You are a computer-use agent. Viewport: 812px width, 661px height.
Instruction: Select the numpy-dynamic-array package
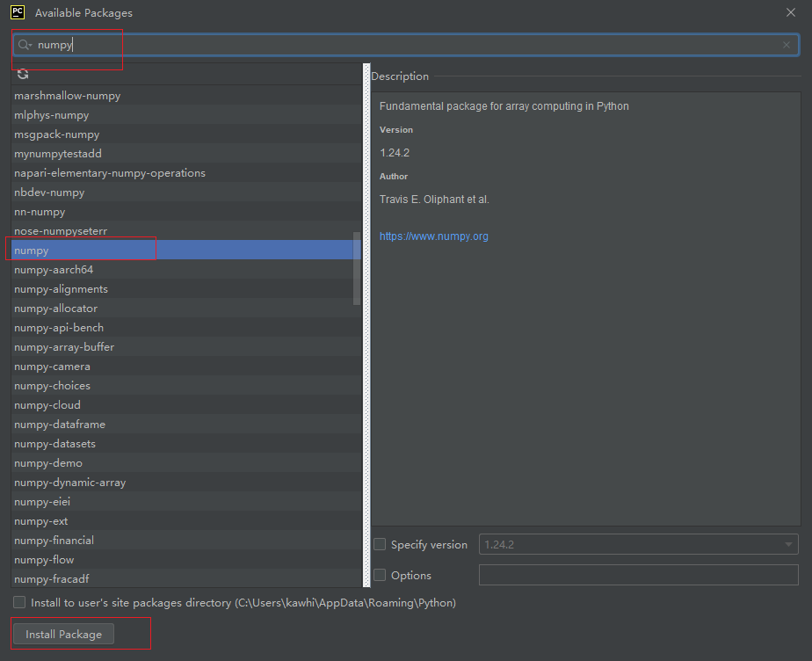click(186, 483)
